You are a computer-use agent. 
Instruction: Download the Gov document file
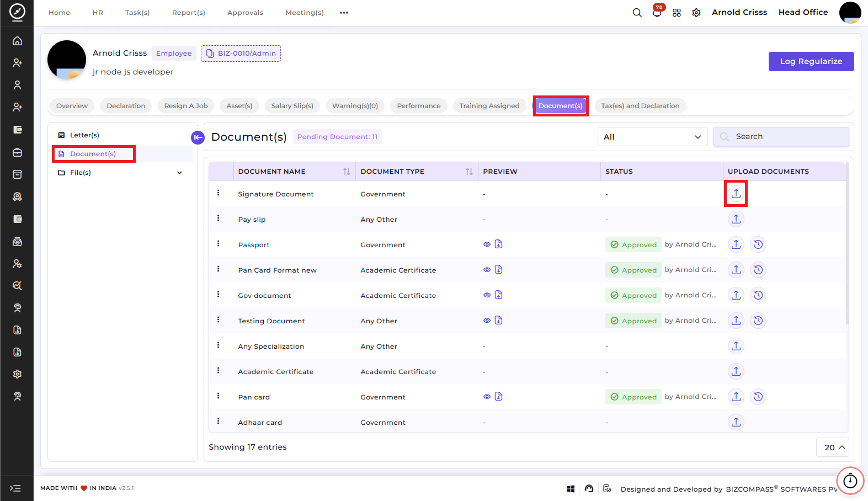[498, 295]
